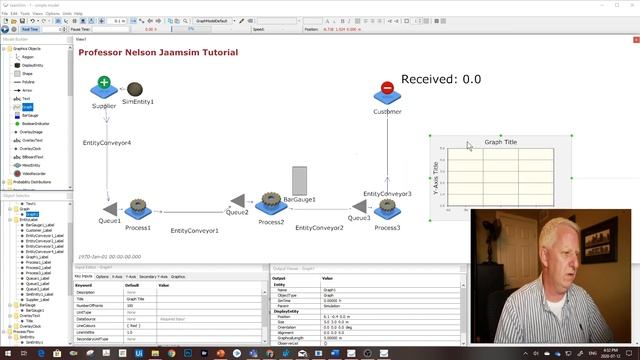Select BarGauge in Model Builder palette
This screenshot has width=640, height=360.
(x=30, y=116)
